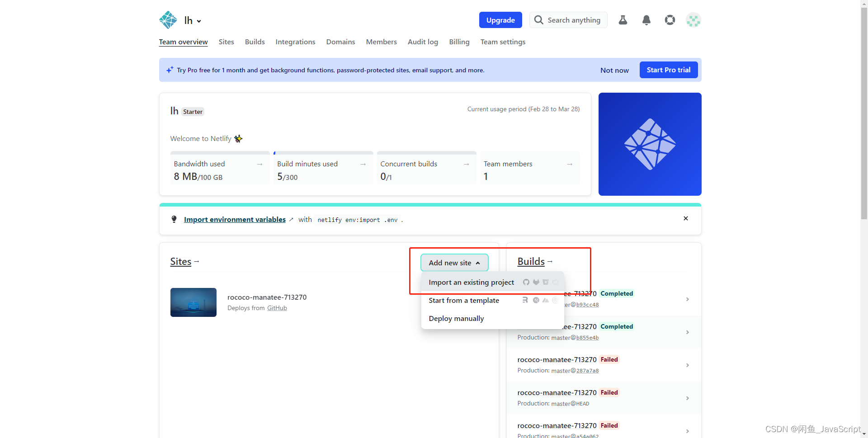Screen dimensions: 868x438
Task: Switch to the Builds tab
Action: (255, 42)
